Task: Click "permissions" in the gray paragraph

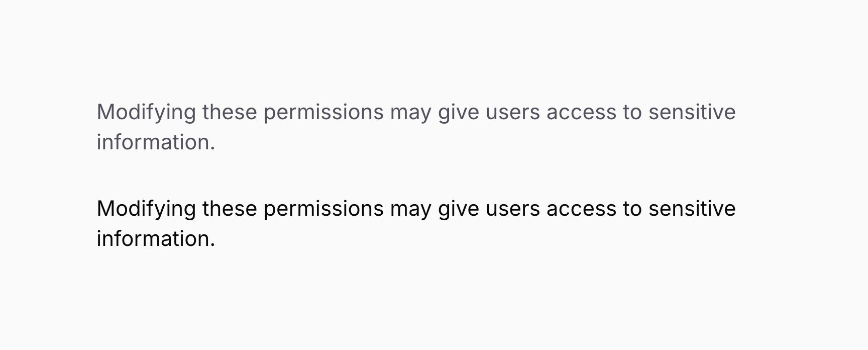Action: click(x=323, y=112)
